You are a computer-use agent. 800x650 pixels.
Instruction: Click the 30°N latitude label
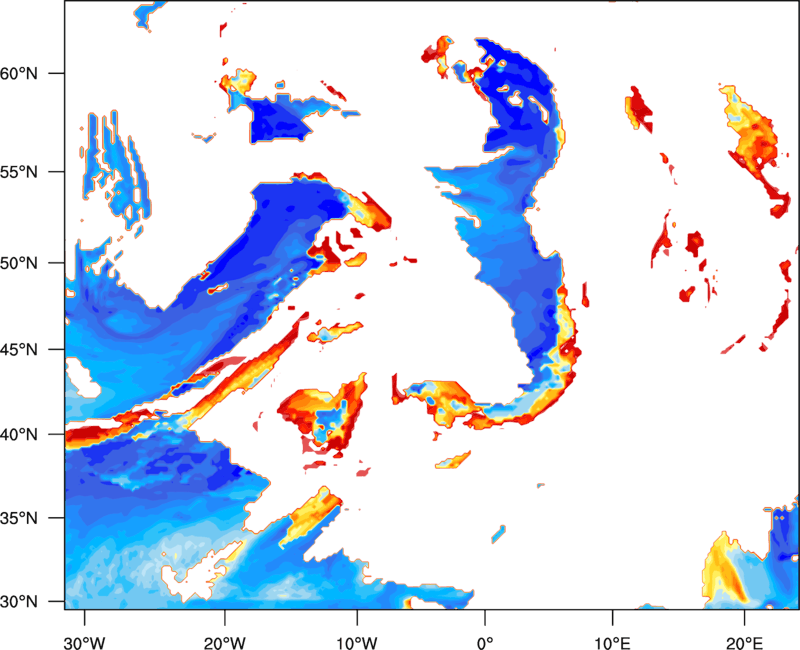point(19,602)
